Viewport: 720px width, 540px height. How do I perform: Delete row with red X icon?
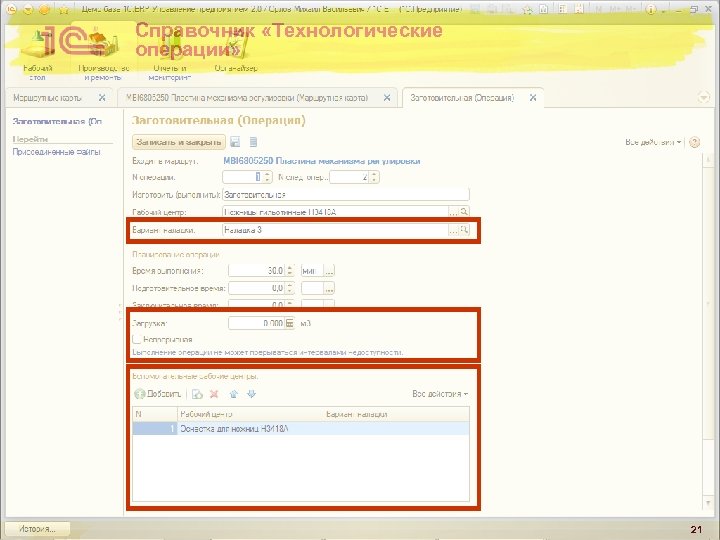[x=214, y=394]
